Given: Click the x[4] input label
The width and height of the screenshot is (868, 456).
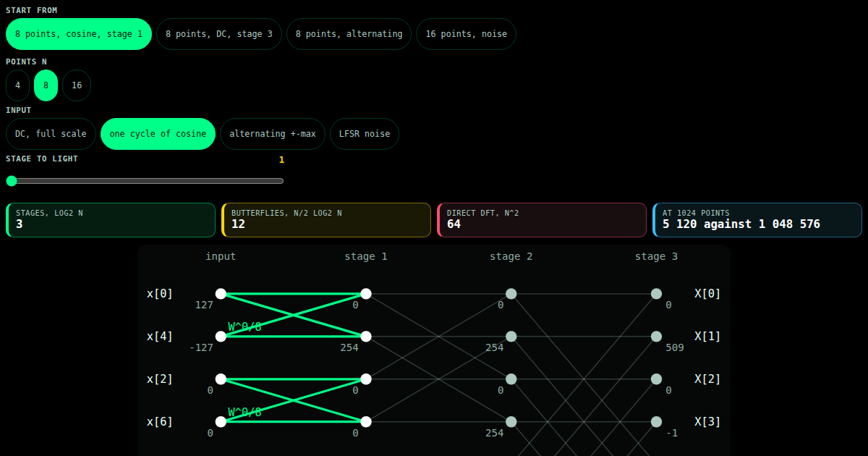Looking at the screenshot, I should 160,336.
